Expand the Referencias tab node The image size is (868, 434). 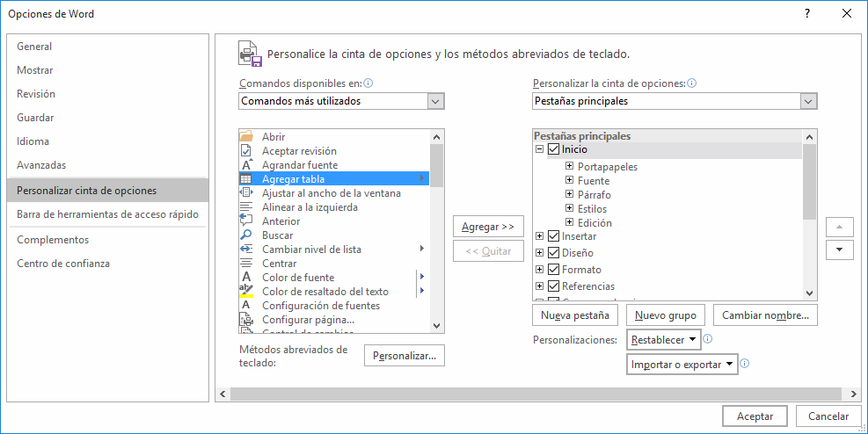[x=540, y=286]
